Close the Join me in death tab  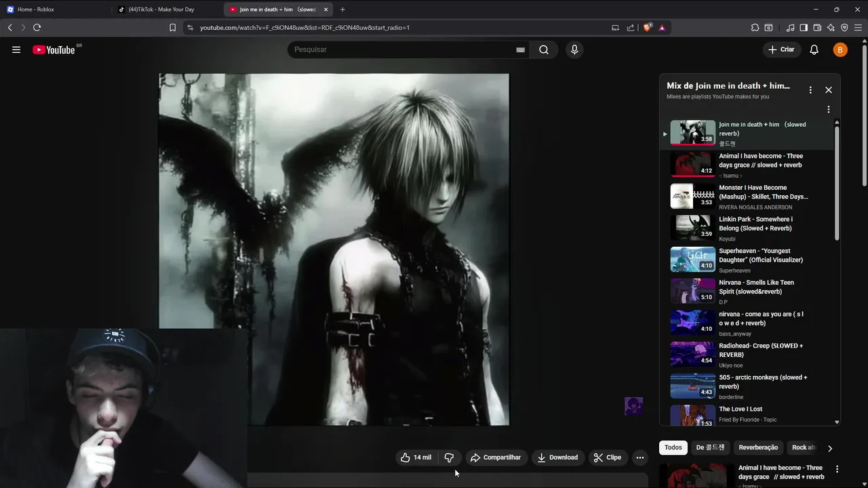point(325,9)
